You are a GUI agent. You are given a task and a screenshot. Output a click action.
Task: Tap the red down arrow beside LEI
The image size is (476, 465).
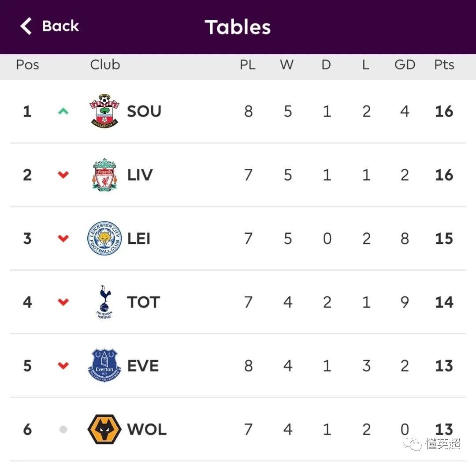63,238
